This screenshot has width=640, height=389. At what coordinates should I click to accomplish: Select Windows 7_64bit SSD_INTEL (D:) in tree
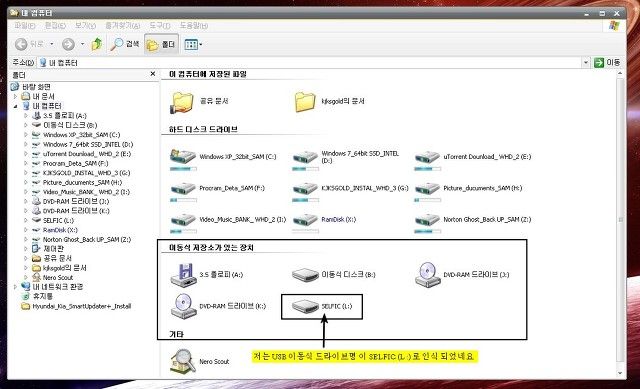[88, 144]
